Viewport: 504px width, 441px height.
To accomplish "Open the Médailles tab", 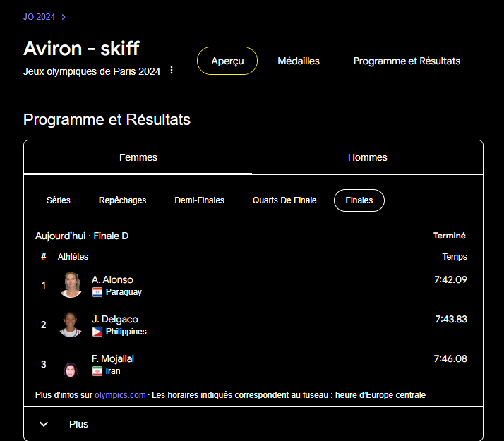I will pyautogui.click(x=299, y=61).
